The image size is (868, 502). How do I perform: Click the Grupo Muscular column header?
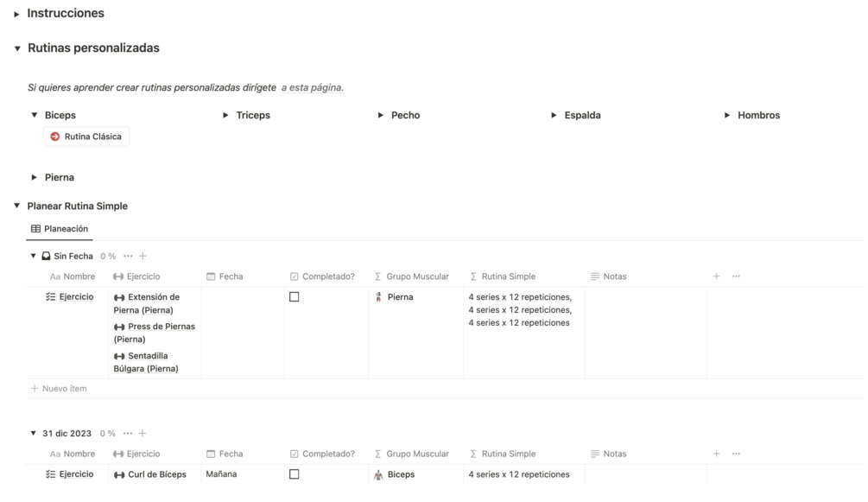[x=416, y=276]
